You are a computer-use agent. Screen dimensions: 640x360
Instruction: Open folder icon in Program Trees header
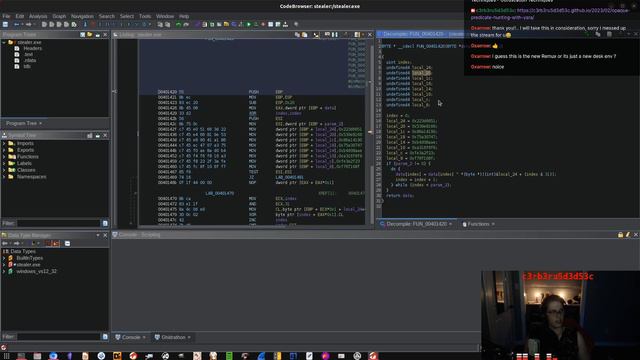[x=89, y=35]
